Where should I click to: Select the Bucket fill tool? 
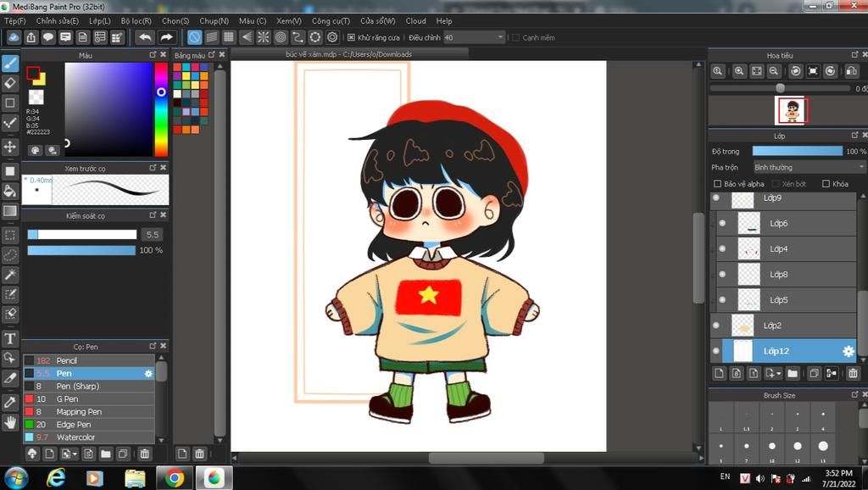tap(10, 191)
